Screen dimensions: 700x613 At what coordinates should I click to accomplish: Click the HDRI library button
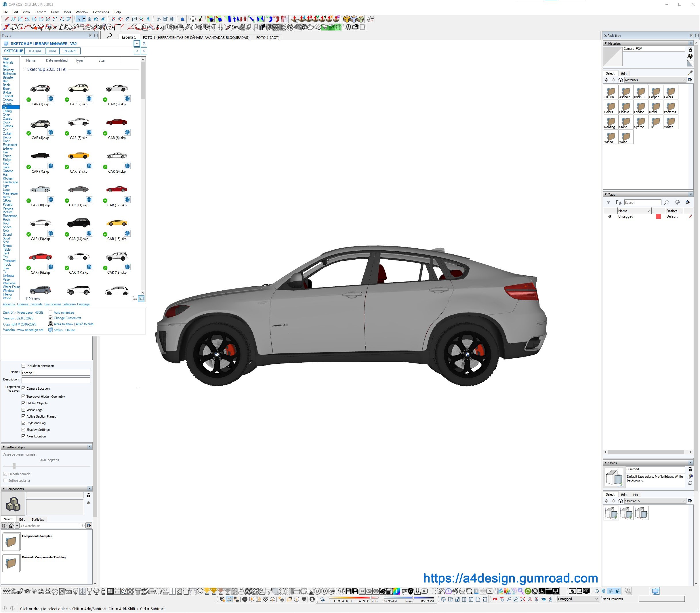pyautogui.click(x=52, y=51)
